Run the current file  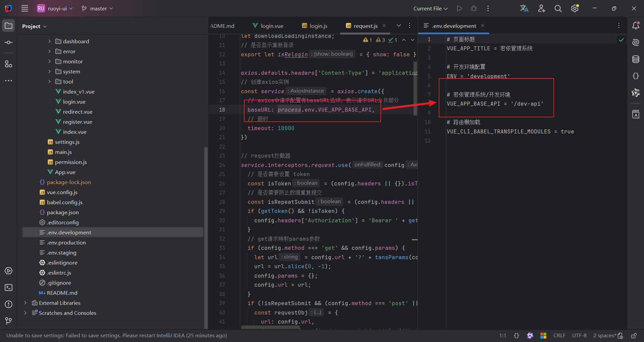pos(460,8)
